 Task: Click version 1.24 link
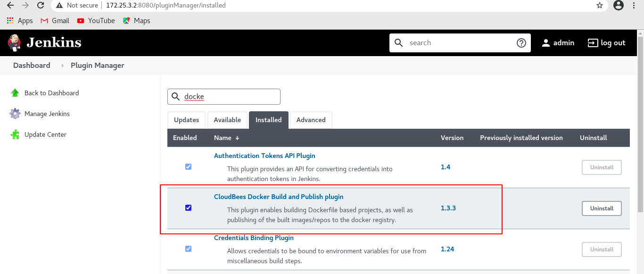pos(447,249)
